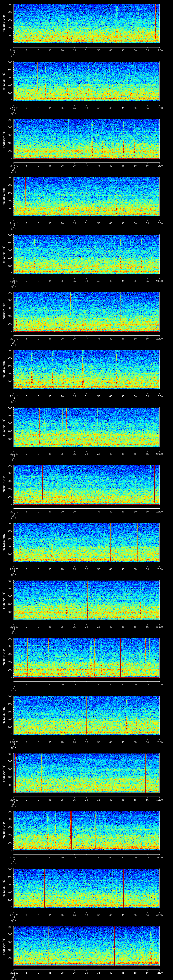The height and width of the screenshot is (980, 173).
Task: Select the '21:00' end time label
Action: coord(159,281)
